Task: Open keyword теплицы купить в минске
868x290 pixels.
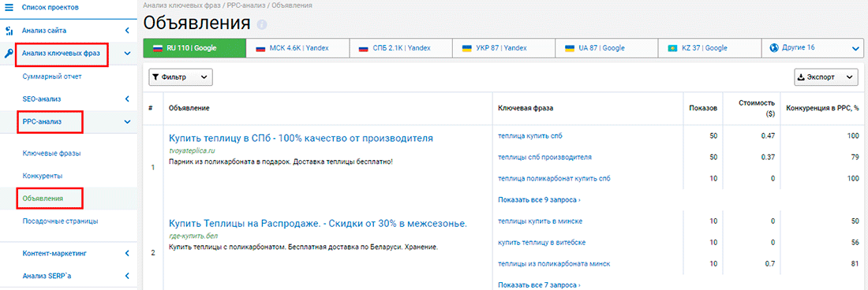Action: click(540, 221)
